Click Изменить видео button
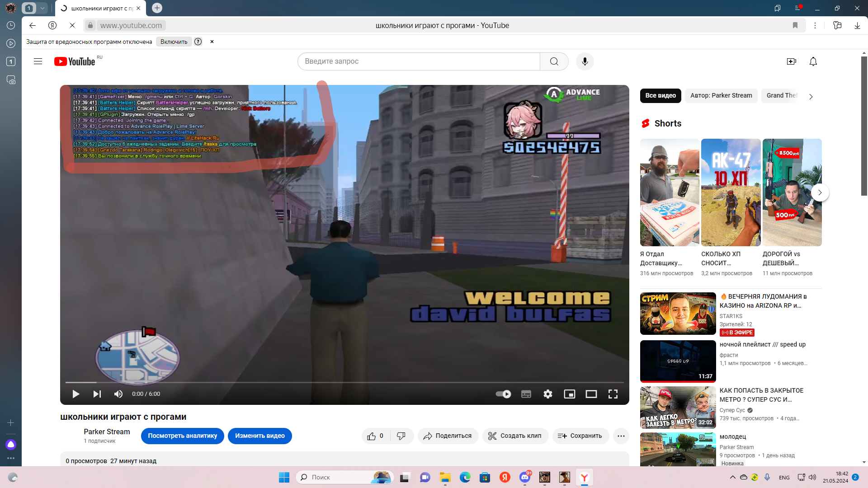Screen dimensions: 868x488 [260, 436]
